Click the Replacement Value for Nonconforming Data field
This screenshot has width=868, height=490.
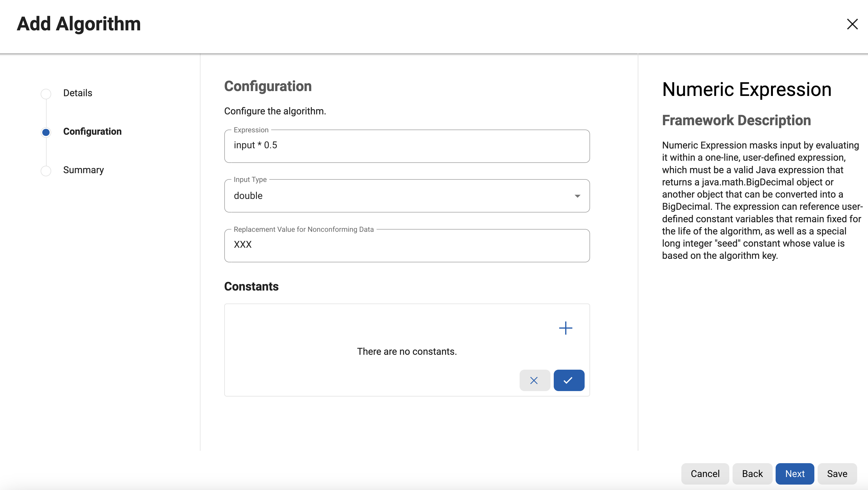407,245
